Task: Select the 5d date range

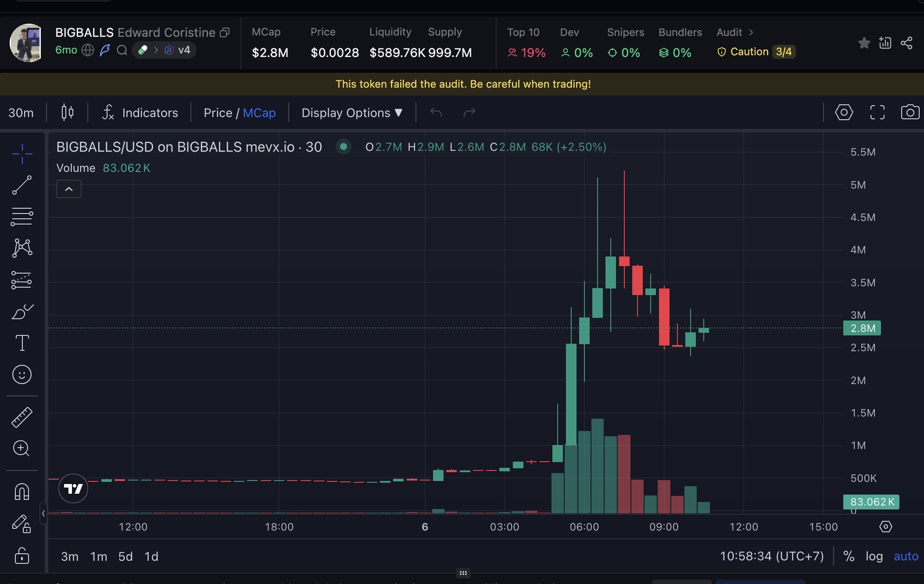Action: pyautogui.click(x=125, y=556)
